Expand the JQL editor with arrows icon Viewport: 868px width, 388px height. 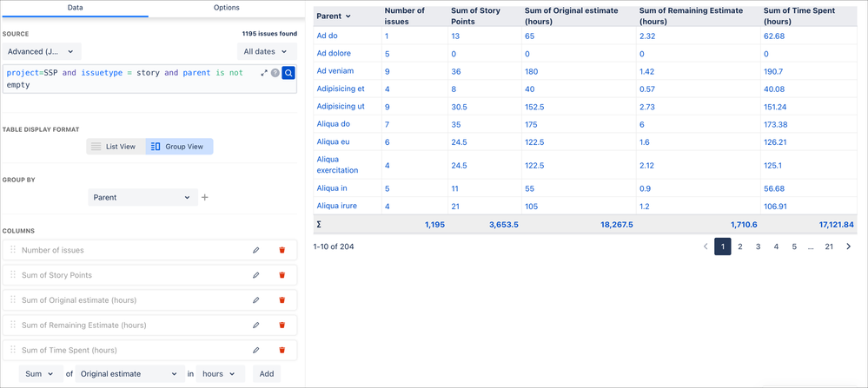[264, 73]
